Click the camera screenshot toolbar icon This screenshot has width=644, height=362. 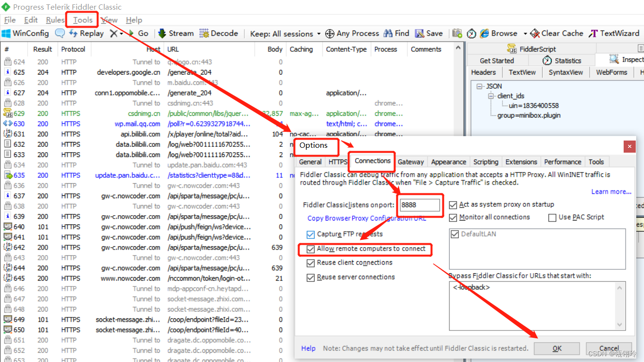click(x=457, y=33)
